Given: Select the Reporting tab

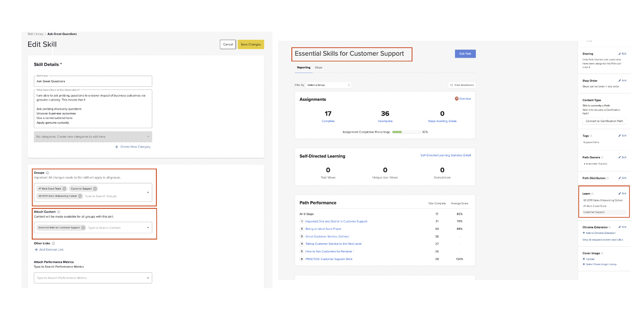Looking at the screenshot, I should tap(304, 67).
